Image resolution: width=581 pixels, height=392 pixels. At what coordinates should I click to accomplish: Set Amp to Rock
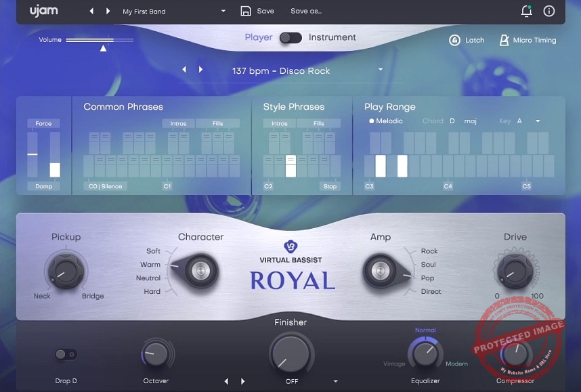point(429,251)
